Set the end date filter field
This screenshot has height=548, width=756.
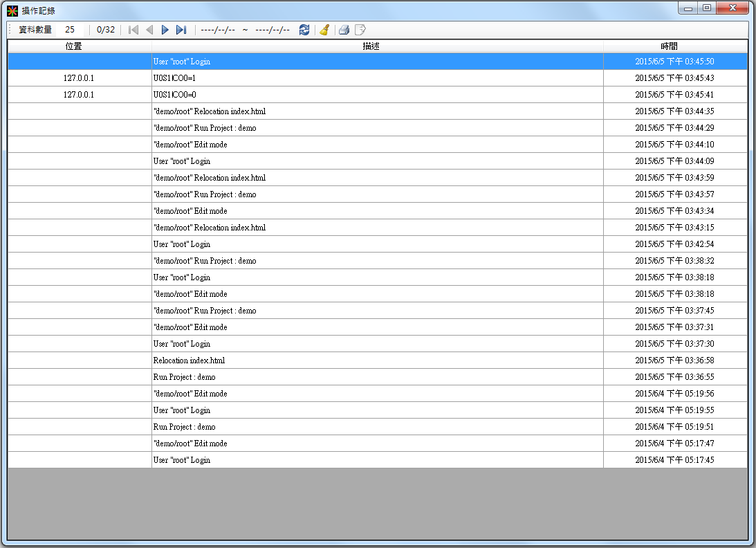coord(273,30)
